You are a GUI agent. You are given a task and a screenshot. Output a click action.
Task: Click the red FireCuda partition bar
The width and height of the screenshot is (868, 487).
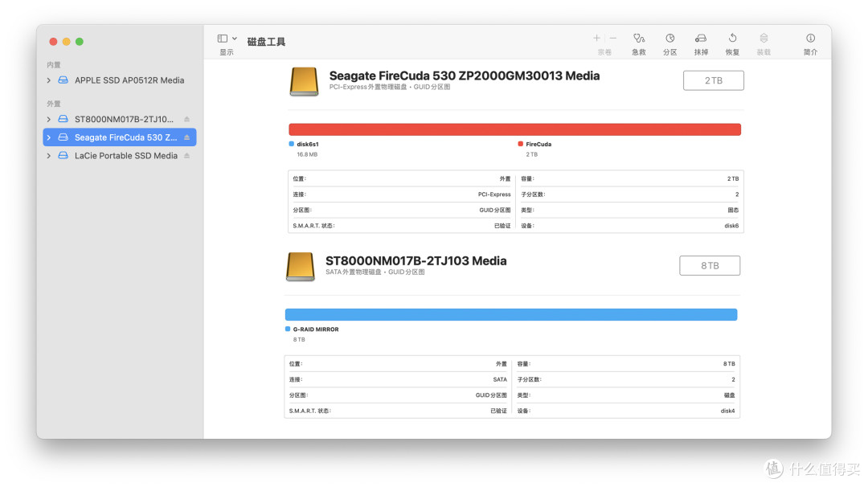pos(514,129)
